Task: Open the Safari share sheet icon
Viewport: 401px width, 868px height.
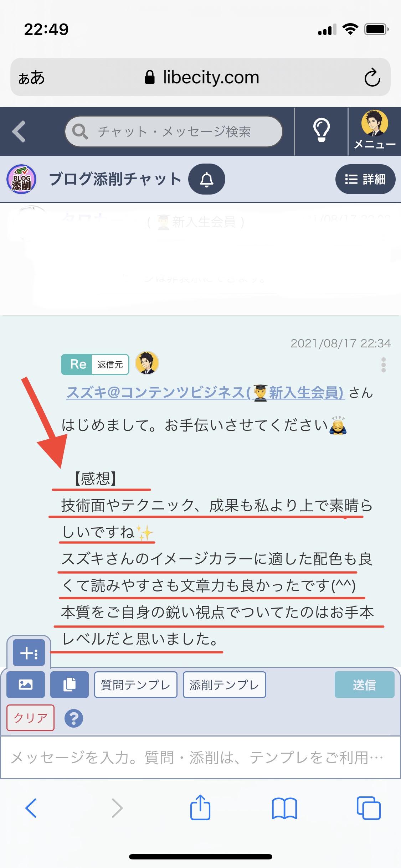Action: (x=200, y=807)
